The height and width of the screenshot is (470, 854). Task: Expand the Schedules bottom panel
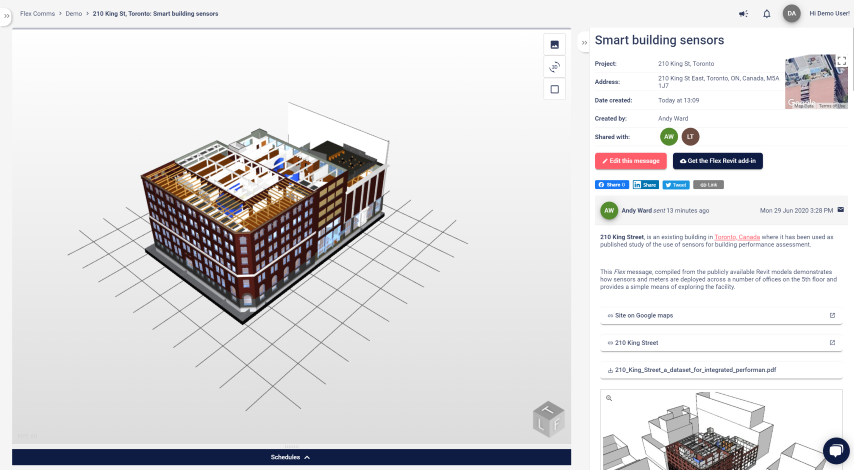[x=291, y=457]
